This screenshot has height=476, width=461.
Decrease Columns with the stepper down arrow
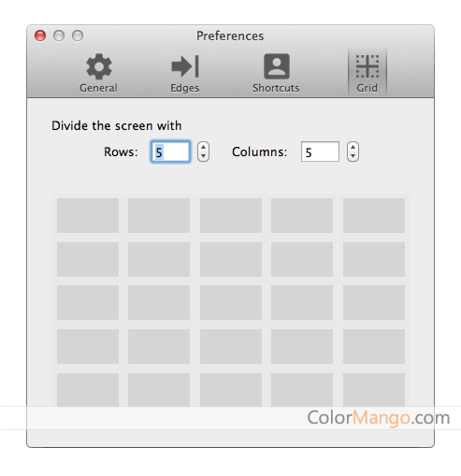(x=353, y=156)
